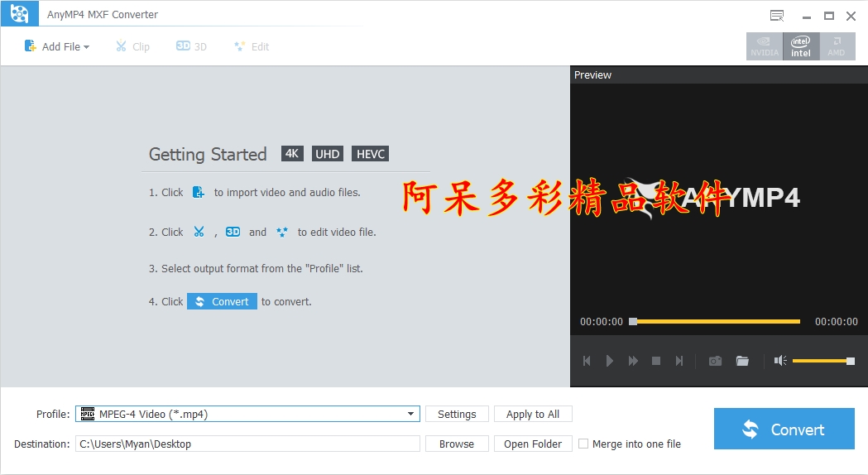This screenshot has width=868, height=475.
Task: Click scissors clip icon in step 2
Action: click(x=199, y=232)
